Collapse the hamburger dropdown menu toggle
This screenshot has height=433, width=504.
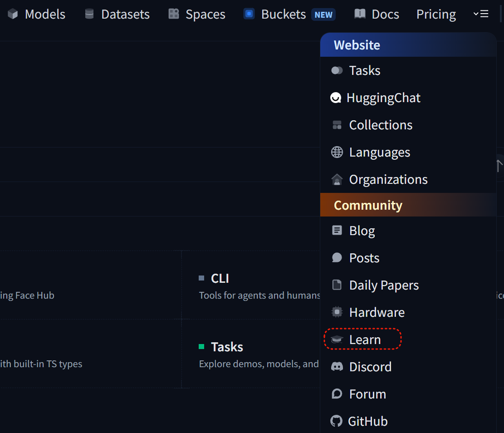[x=481, y=14]
